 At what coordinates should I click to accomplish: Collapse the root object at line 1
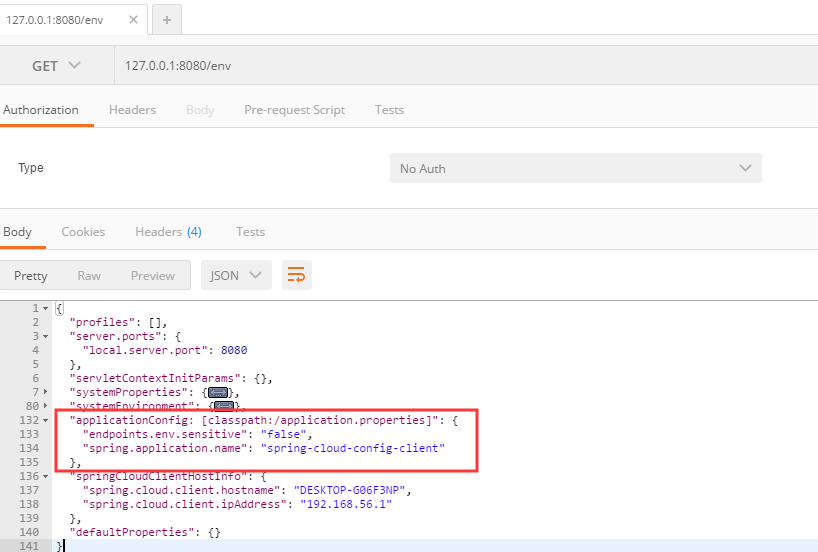(x=45, y=308)
